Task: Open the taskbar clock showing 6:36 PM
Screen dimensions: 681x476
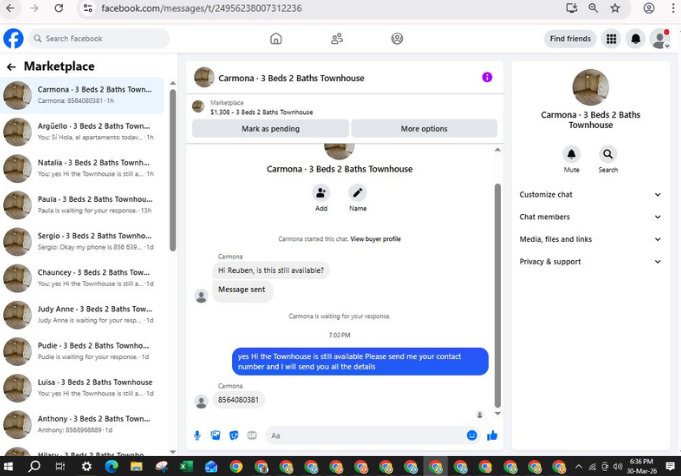Action: [x=641, y=466]
